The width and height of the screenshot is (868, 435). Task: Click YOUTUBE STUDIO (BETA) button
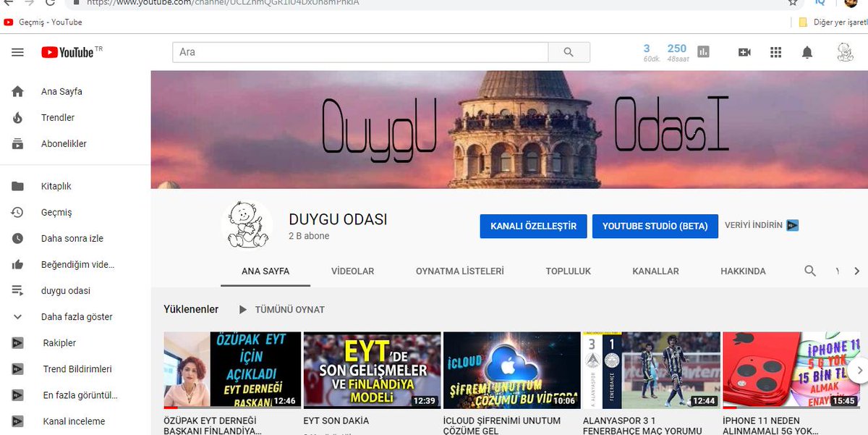point(655,226)
